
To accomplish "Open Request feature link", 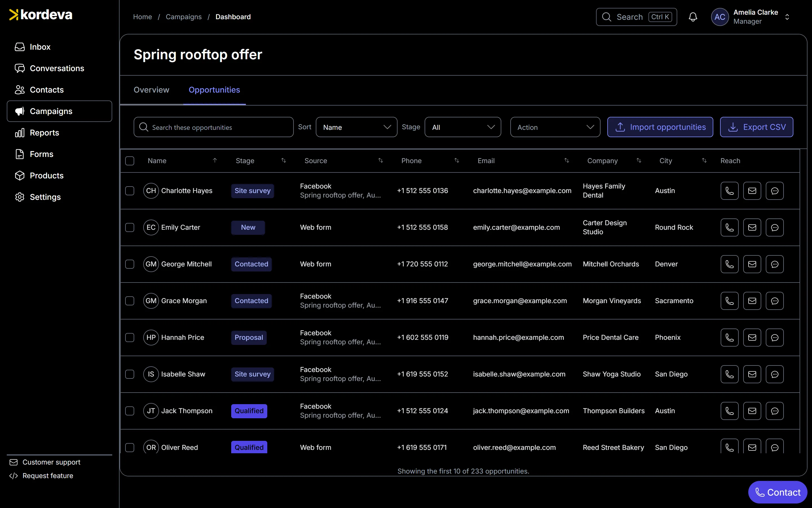I will 41,476.
